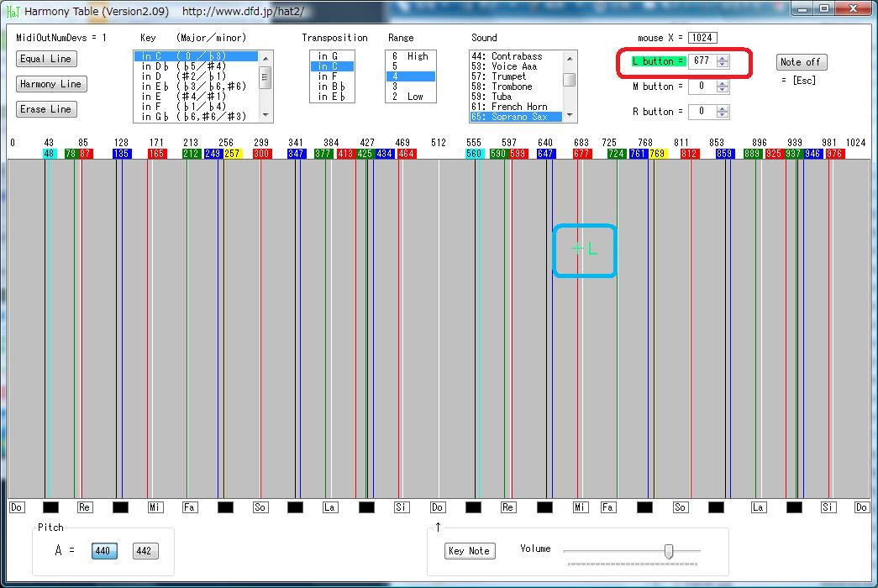
Task: Choose transposition 'in G'
Action: [x=332, y=56]
